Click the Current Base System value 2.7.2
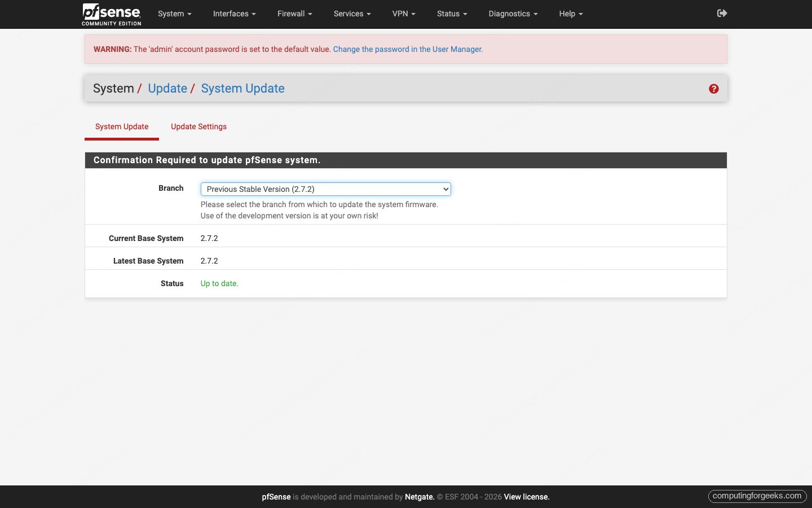Screen dimensions: 812x508 pyautogui.click(x=209, y=238)
